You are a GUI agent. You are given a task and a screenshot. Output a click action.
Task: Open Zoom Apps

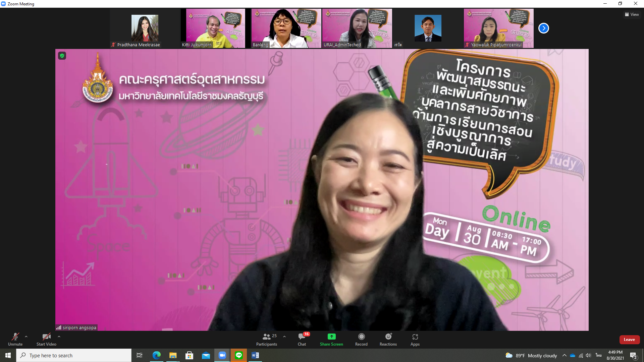pyautogui.click(x=415, y=339)
